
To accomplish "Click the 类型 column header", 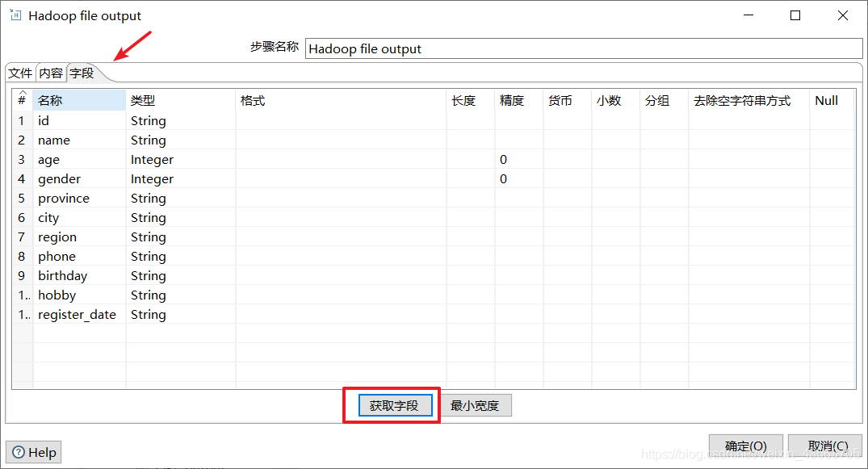I will point(181,100).
